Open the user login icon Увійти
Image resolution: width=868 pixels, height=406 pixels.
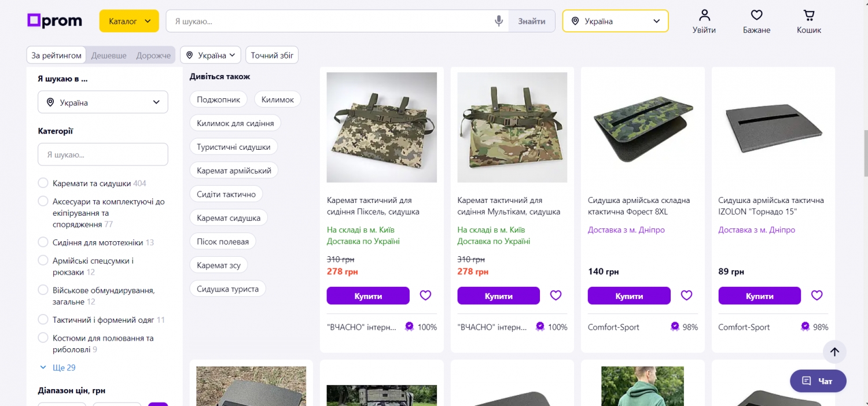pyautogui.click(x=704, y=21)
